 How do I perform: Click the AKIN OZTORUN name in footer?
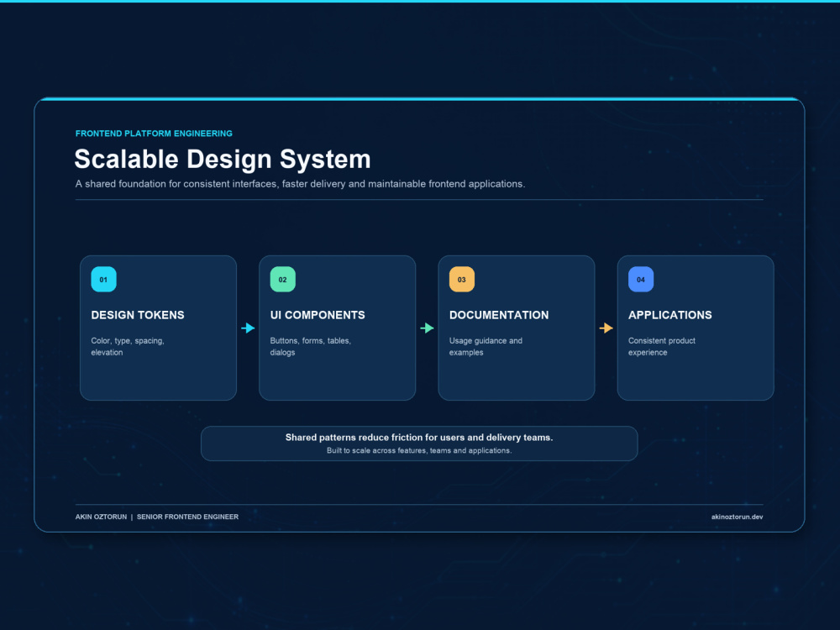click(x=102, y=517)
